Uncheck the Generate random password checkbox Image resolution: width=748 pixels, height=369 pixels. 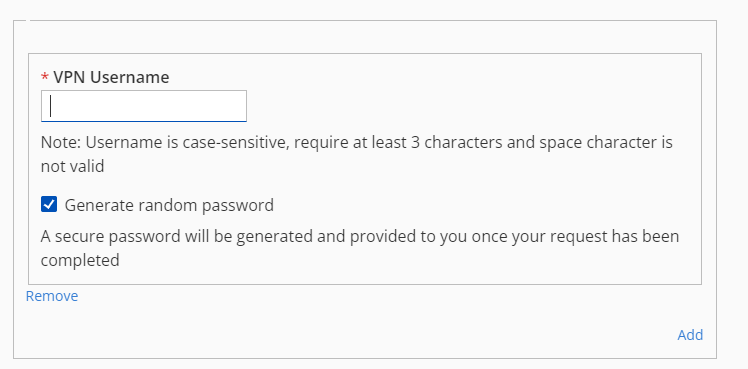click(x=49, y=205)
